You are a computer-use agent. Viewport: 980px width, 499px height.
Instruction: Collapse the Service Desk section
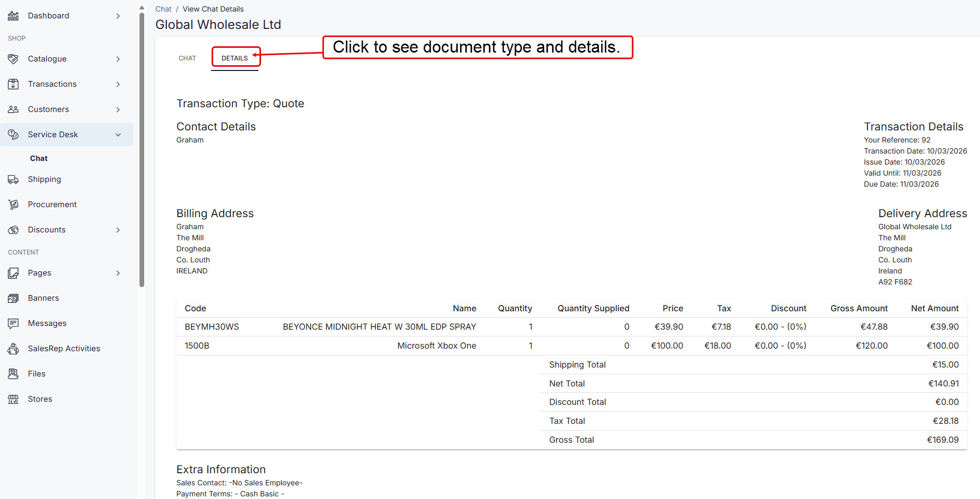pyautogui.click(x=118, y=135)
